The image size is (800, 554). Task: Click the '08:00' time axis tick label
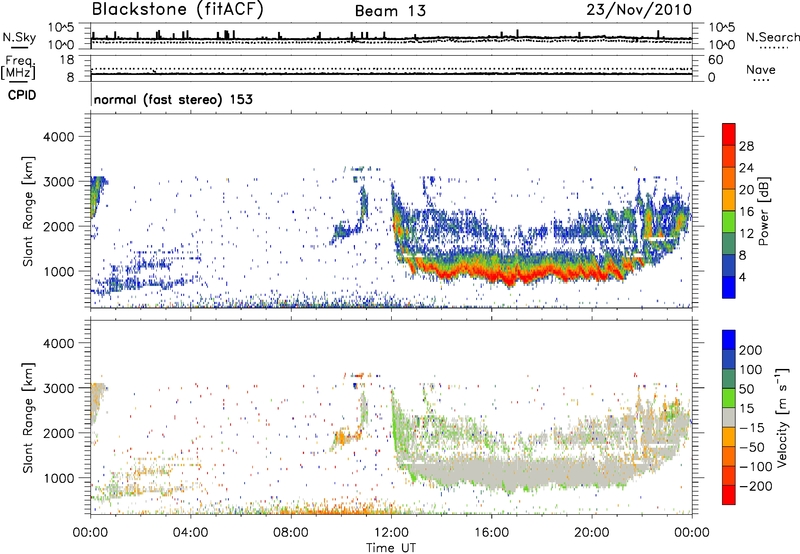point(291,533)
